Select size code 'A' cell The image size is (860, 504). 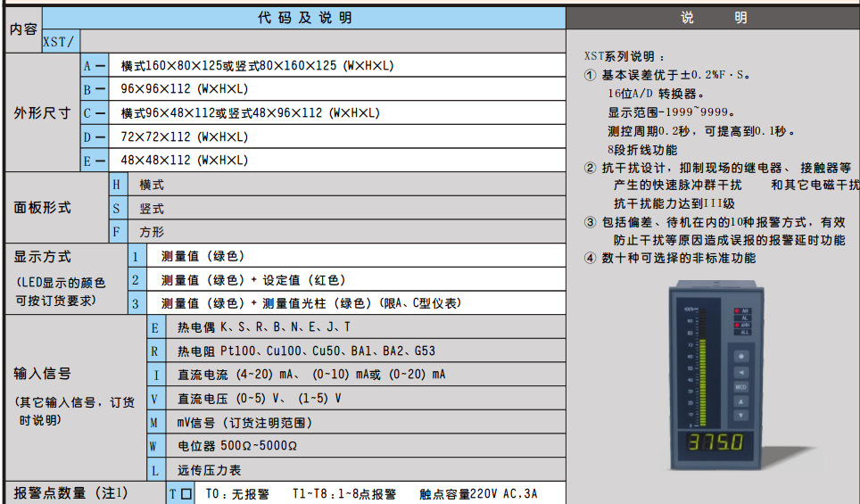[x=95, y=66]
